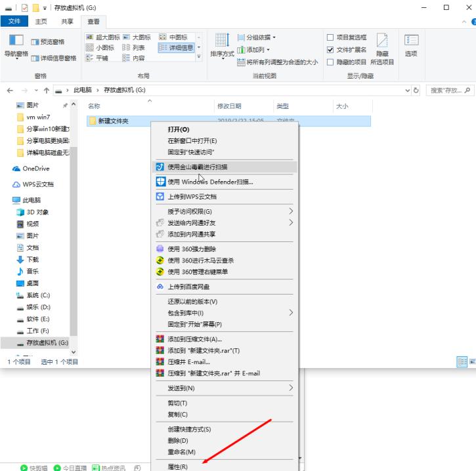Scan with Windows Defender entry
This screenshot has height=471, width=476.
(x=225, y=182)
